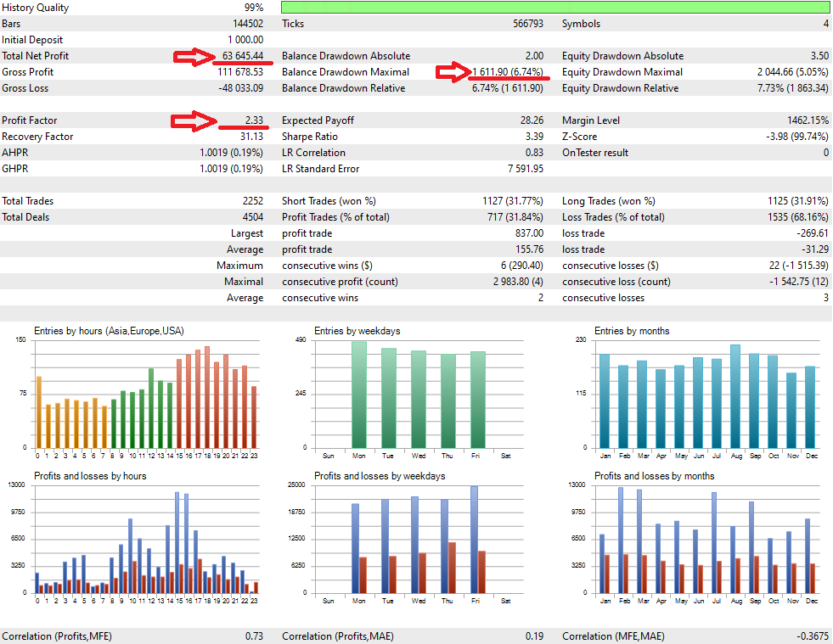Click the Total Trades value 2252
The image size is (833, 644).
point(253,201)
